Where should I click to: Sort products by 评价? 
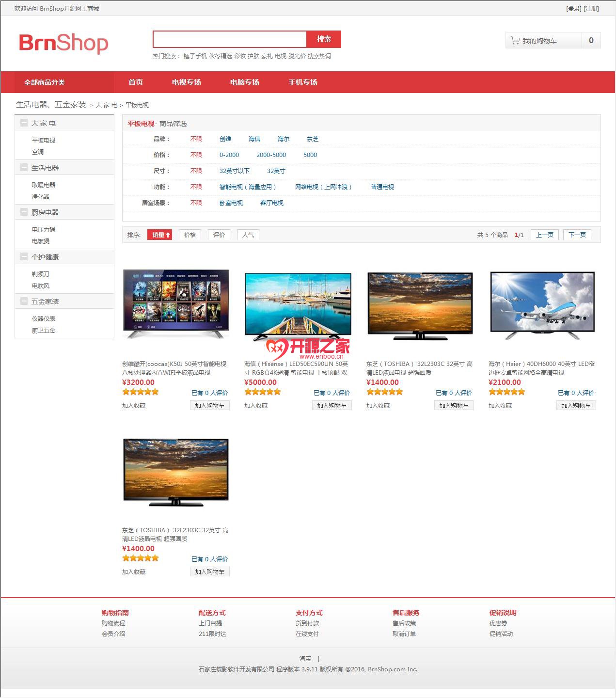click(219, 235)
